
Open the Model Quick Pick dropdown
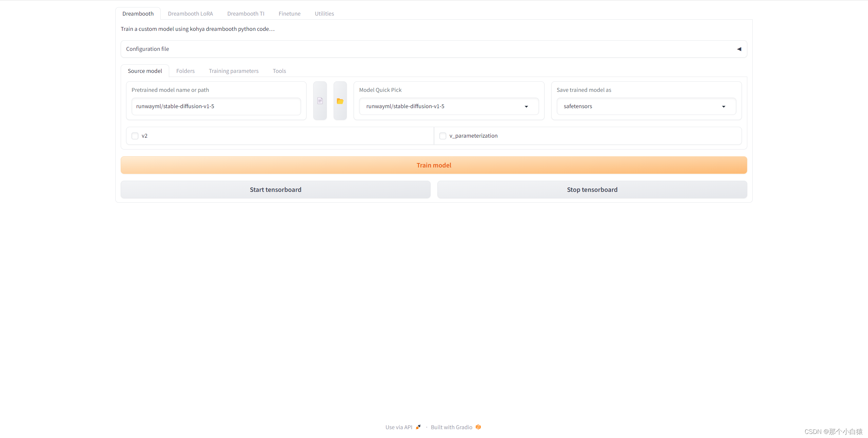tap(449, 106)
